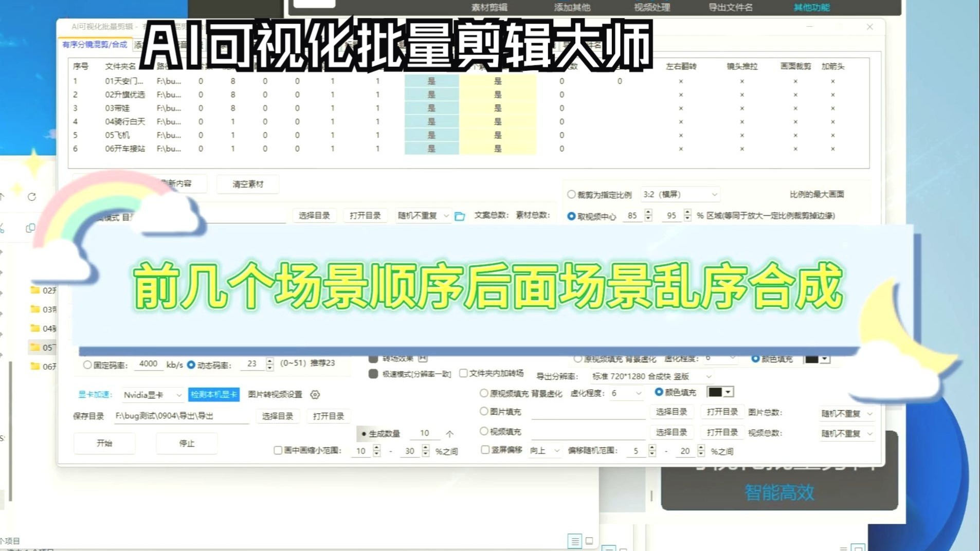980x551 pixels.
Task: Click the refresh icon in file explorer
Action: (32, 197)
